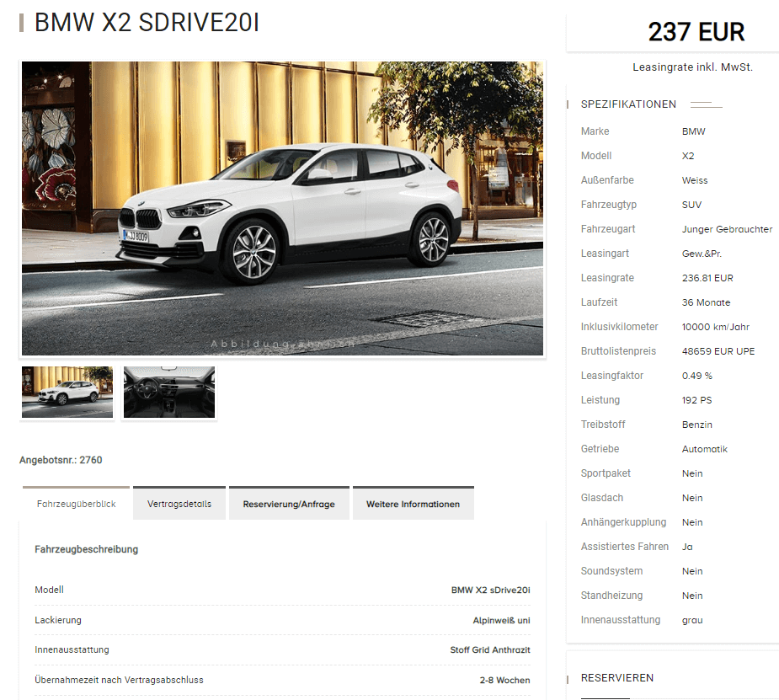Click the Marke value BMW
The image size is (779, 700).
tap(694, 131)
